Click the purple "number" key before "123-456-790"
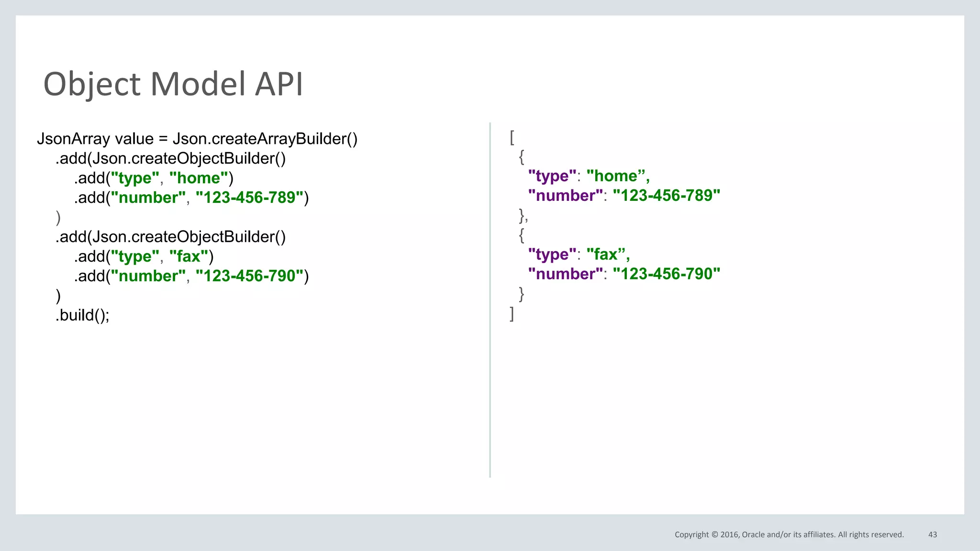This screenshot has width=980, height=551. (x=565, y=274)
